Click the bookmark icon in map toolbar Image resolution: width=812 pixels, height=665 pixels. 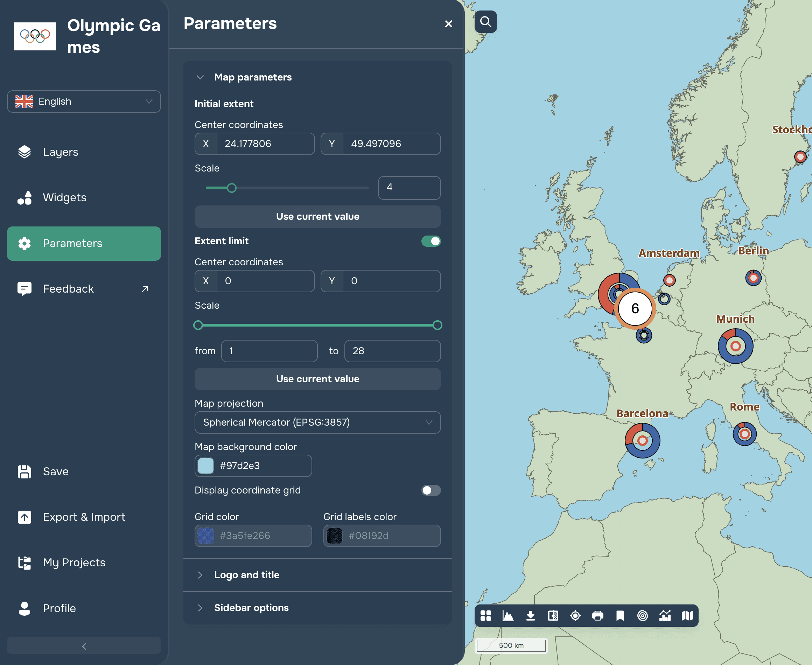click(620, 616)
